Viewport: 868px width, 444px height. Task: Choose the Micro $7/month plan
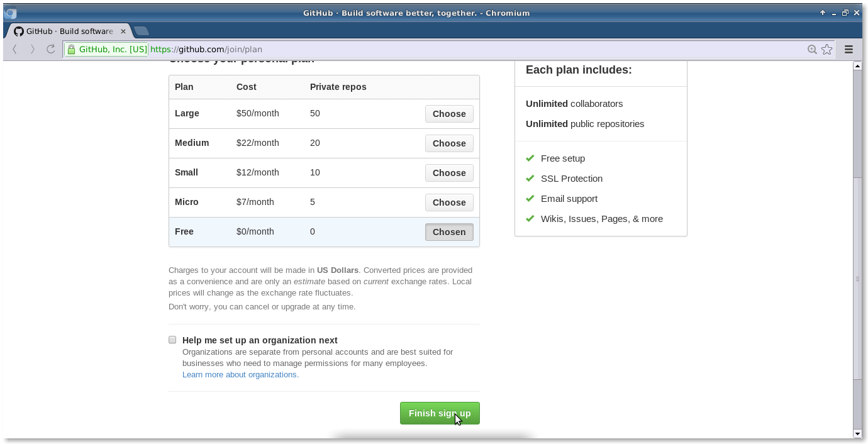[449, 203]
